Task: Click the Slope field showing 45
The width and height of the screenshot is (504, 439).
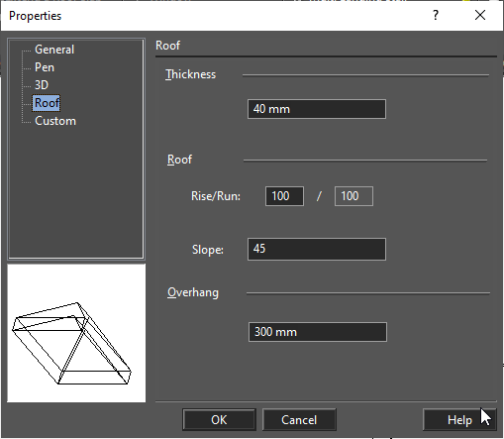Action: (317, 249)
